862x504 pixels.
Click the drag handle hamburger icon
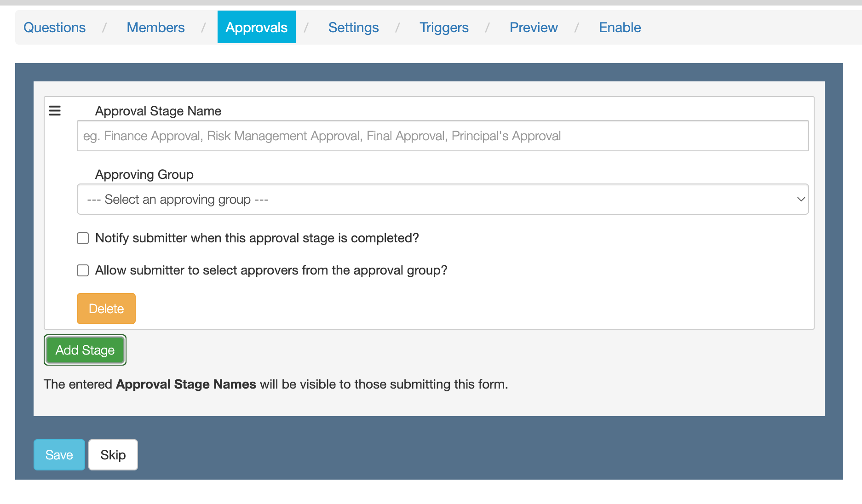55,111
